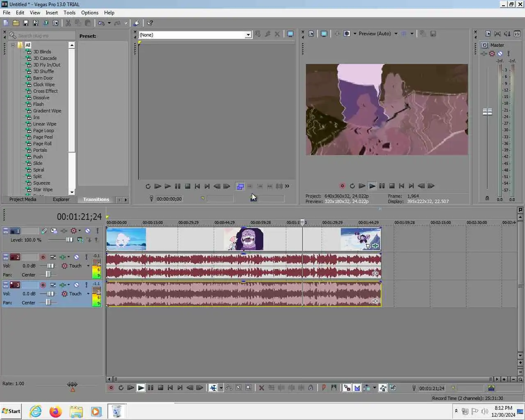
Task: Click the Delete X icon in timeline toolbar
Action: pos(261,388)
